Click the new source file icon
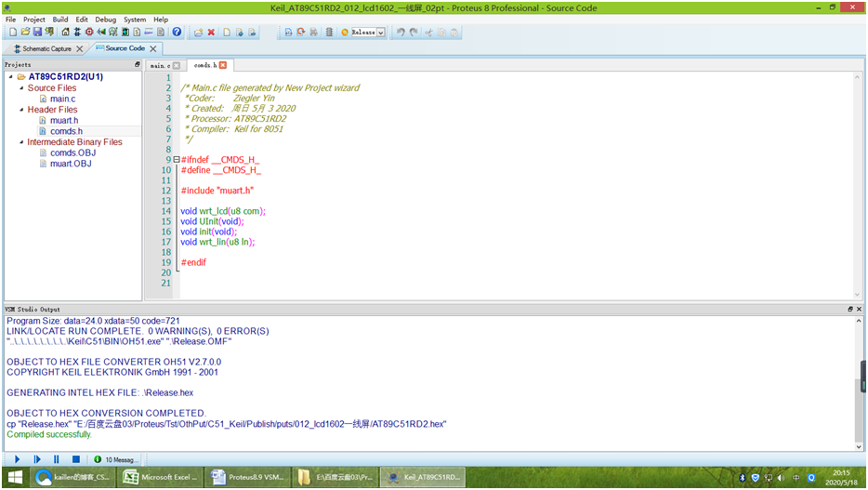Image resolution: width=868 pixels, height=490 pixels. 227,33
